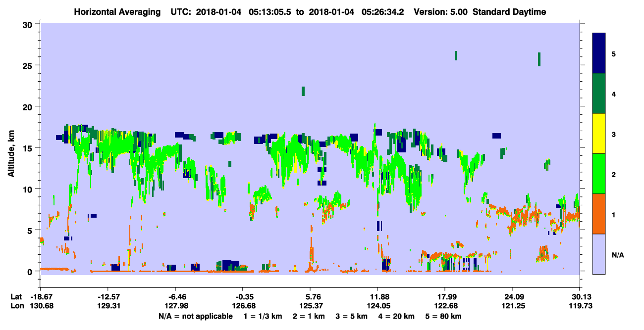This screenshot has height=330, width=644.
Task: Click the '3 = 5 km' legend note
Action: tap(351, 316)
